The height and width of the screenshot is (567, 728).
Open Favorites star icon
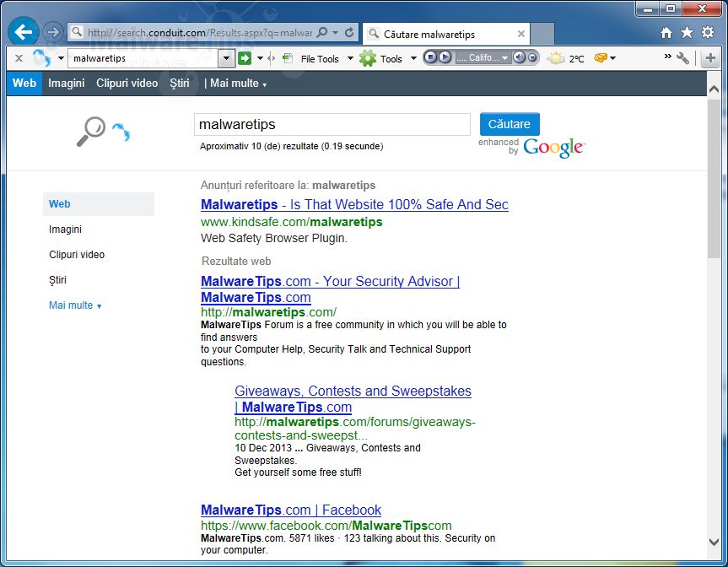687,32
